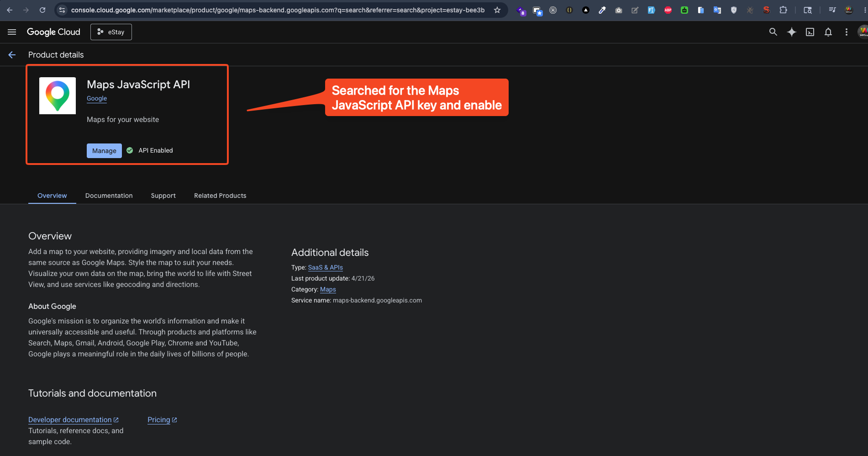Switch to the Documentation tab

[x=109, y=196]
